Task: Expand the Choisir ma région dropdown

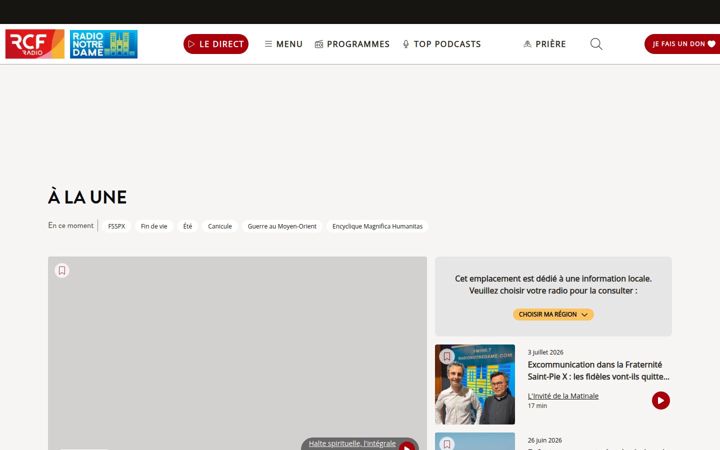Action: pos(553,314)
